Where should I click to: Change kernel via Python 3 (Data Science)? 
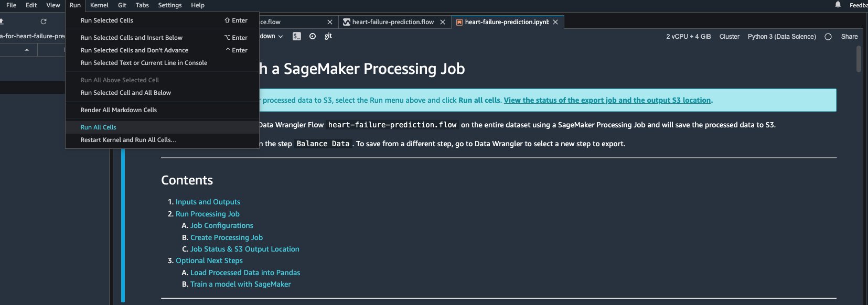pos(782,37)
